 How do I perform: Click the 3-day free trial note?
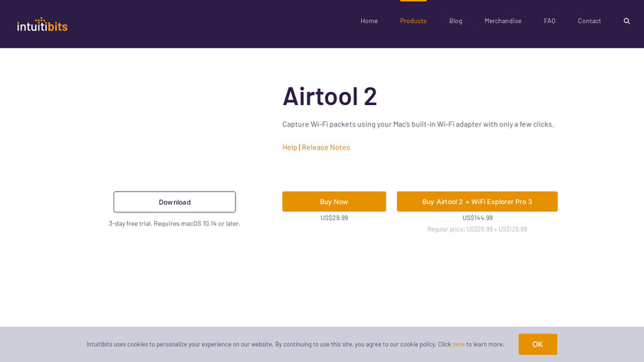coord(175,224)
